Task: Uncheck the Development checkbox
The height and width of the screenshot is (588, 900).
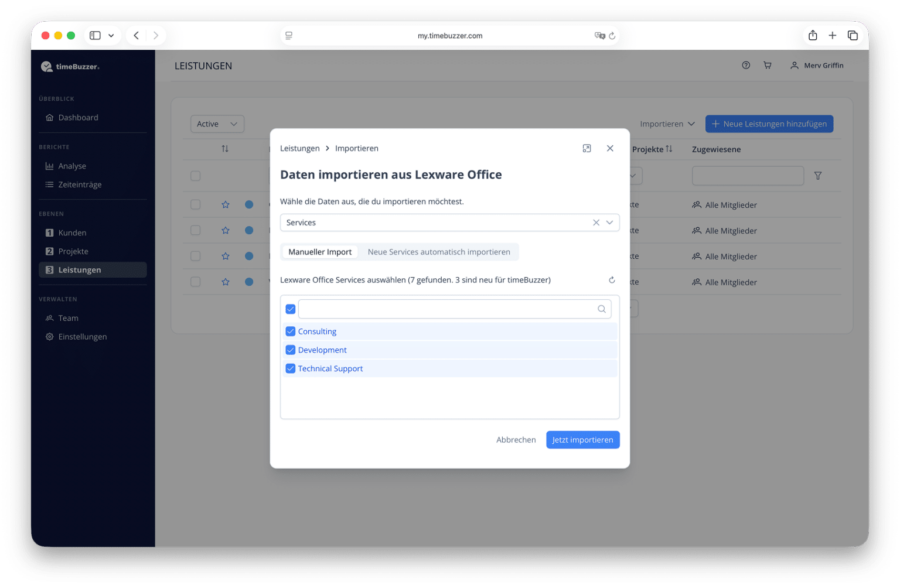Action: pyautogui.click(x=291, y=350)
